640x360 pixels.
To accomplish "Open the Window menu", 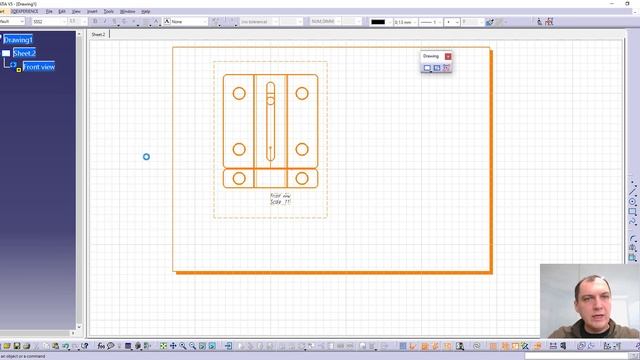I will click(127, 11).
